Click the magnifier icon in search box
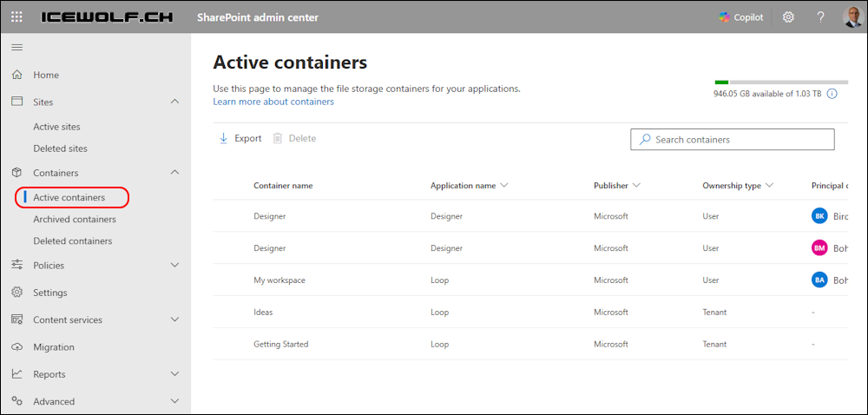868x415 pixels. coord(644,140)
